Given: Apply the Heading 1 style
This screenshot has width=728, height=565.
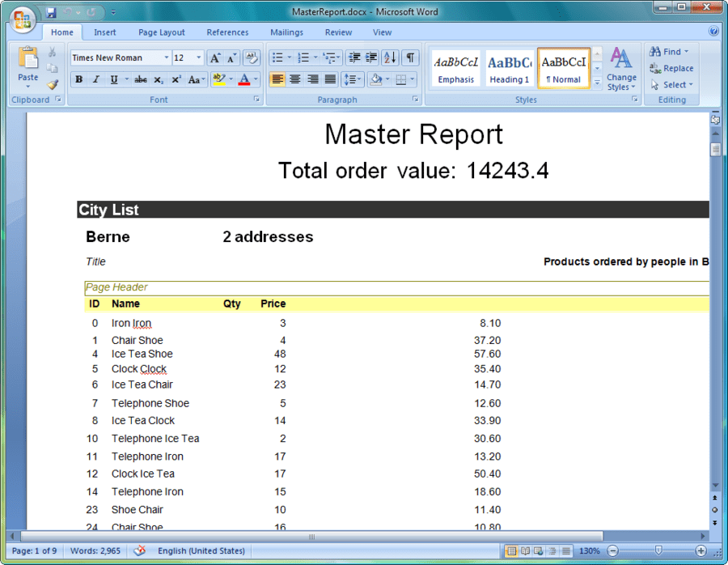Looking at the screenshot, I should 509,68.
